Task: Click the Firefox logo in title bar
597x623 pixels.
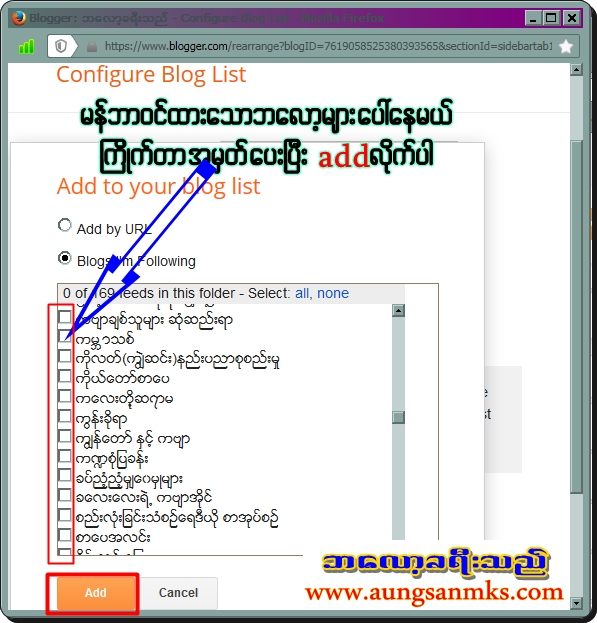Action: 18,17
